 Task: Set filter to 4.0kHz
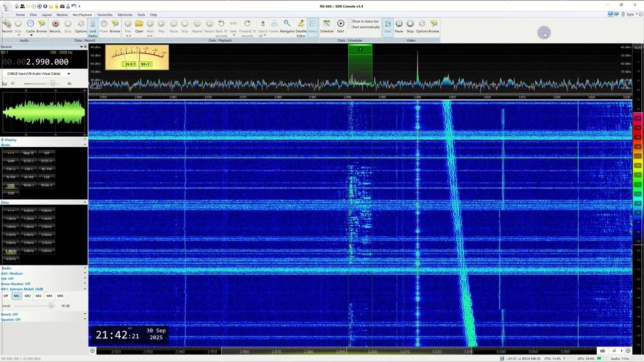(x=11, y=259)
